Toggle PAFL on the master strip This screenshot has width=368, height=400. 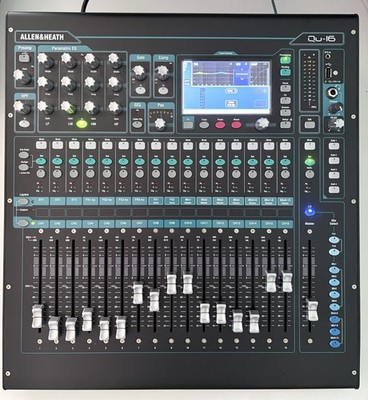310,173
